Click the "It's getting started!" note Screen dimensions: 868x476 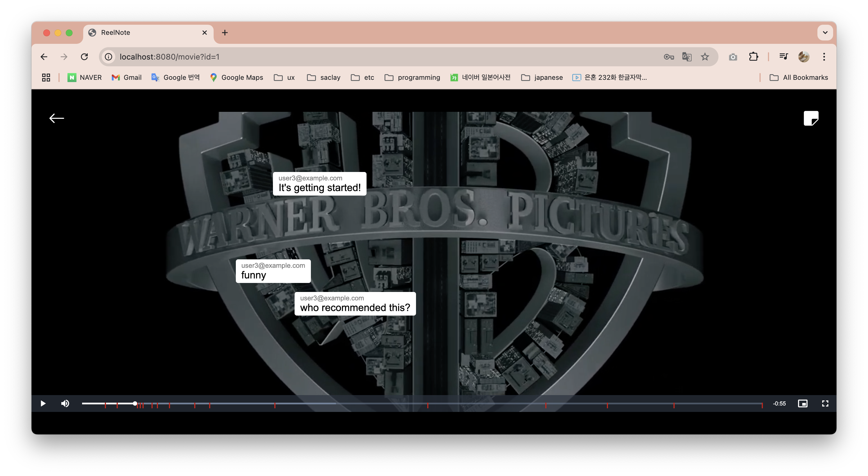[319, 183]
